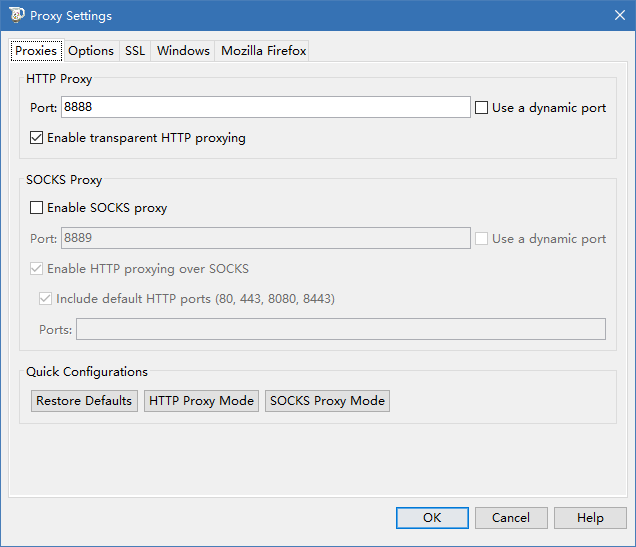Image resolution: width=636 pixels, height=547 pixels.
Task: Confirm settings with the OK button
Action: coord(432,518)
